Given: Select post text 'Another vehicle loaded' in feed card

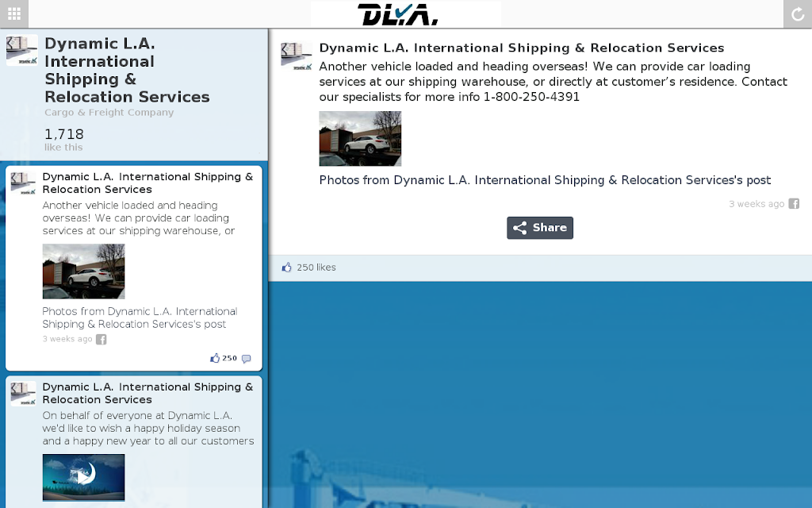Looking at the screenshot, I should (x=139, y=218).
